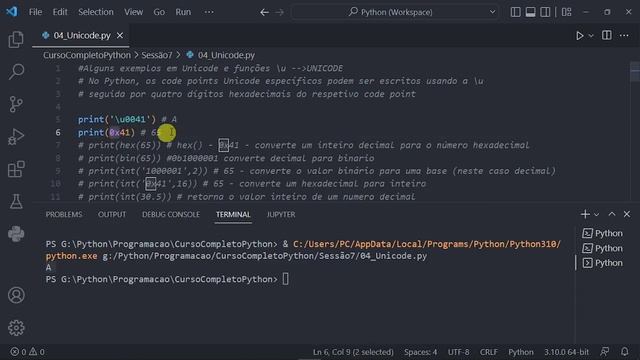Open the Extensions view
The height and width of the screenshot is (360, 640).
click(x=16, y=169)
